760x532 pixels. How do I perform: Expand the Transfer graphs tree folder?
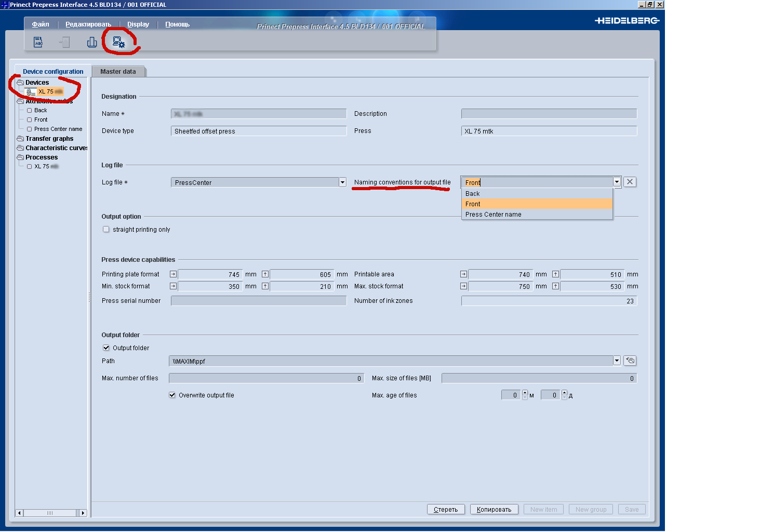[x=20, y=139]
